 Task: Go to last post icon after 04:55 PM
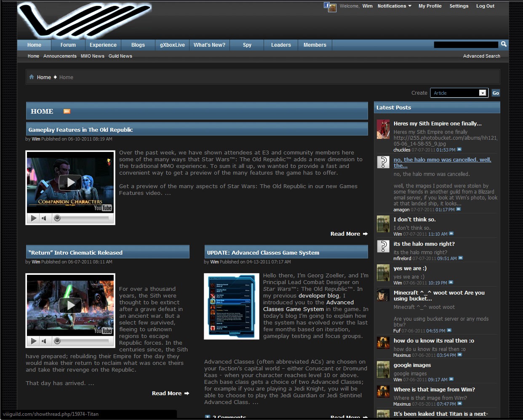[x=449, y=330]
